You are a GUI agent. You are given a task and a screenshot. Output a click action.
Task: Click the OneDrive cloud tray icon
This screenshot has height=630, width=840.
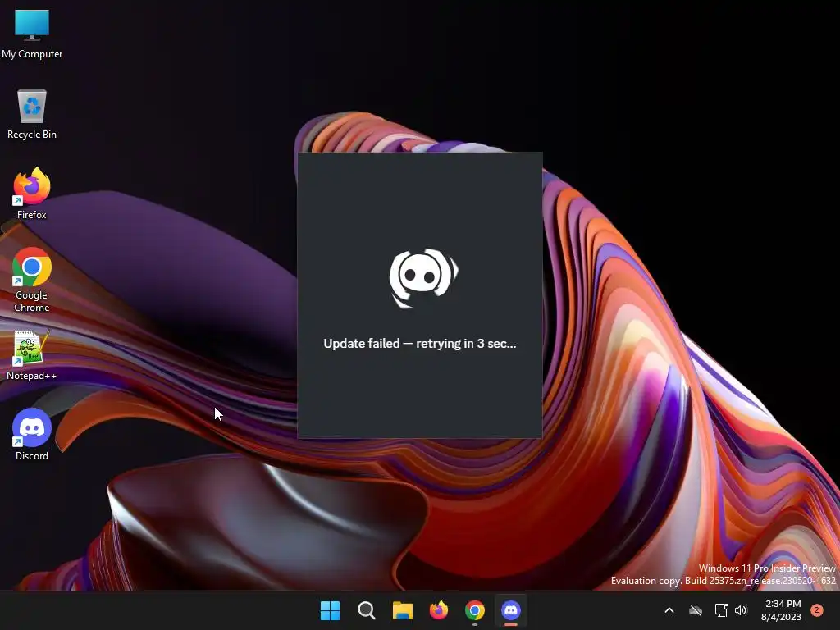coord(696,610)
